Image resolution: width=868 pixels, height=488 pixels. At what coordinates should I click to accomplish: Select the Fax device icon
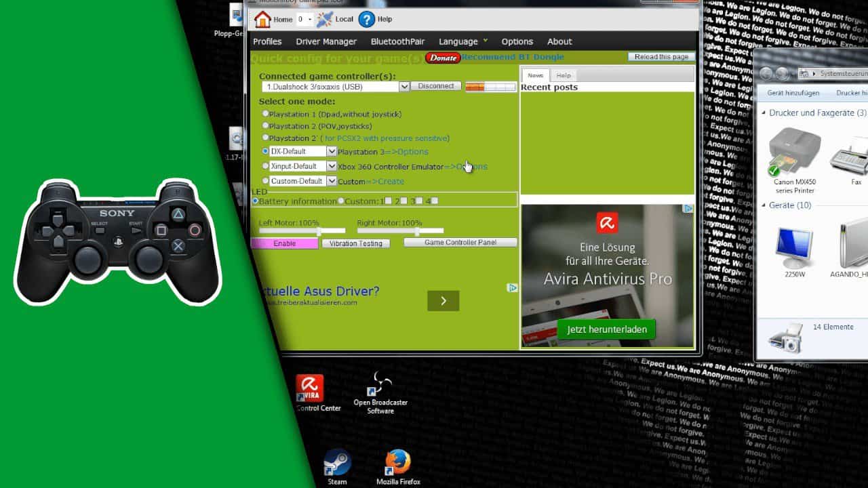(x=852, y=161)
